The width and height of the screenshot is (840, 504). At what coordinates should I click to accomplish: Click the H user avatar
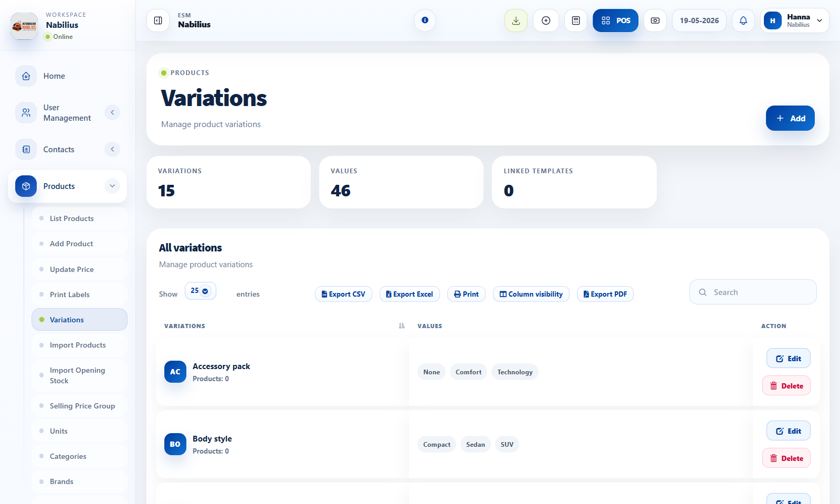pos(773,20)
